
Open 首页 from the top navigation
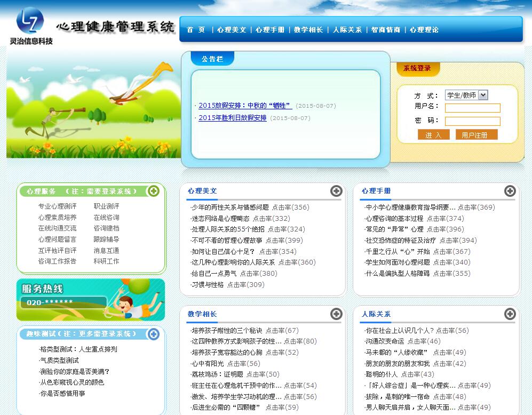click(x=196, y=30)
